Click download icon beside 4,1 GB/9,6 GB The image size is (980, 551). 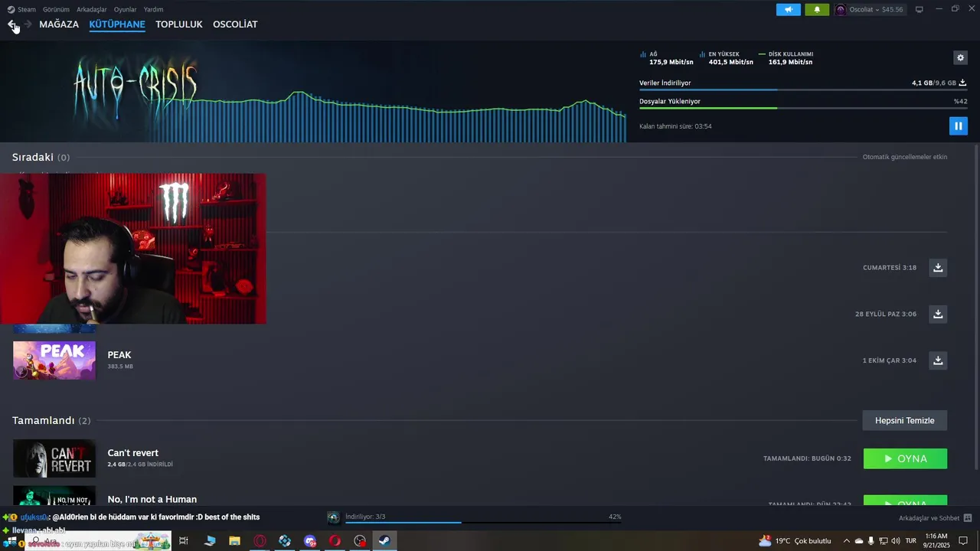pos(962,83)
